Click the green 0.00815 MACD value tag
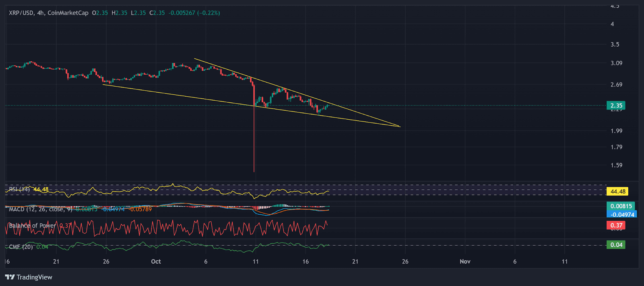 [621, 206]
